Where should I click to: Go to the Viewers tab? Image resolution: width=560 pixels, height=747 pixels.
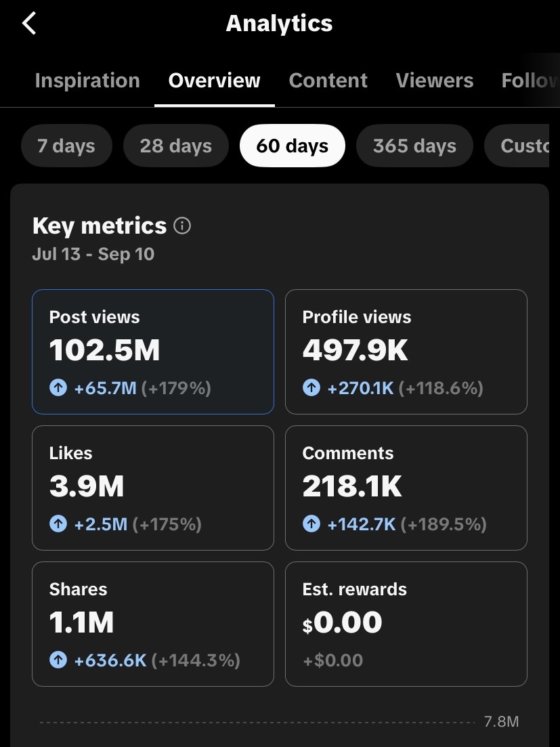click(x=434, y=81)
